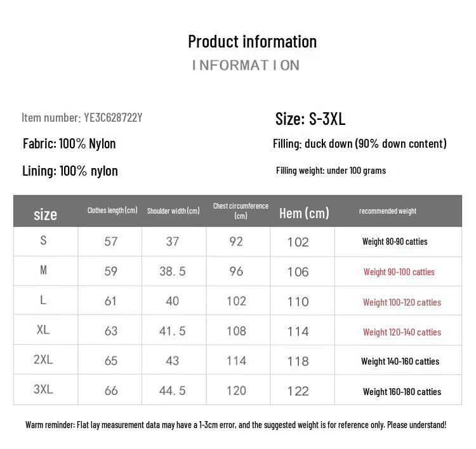This screenshot has height=449, width=476.
Task: Click the "Product information" heading
Action: pyautogui.click(x=252, y=42)
